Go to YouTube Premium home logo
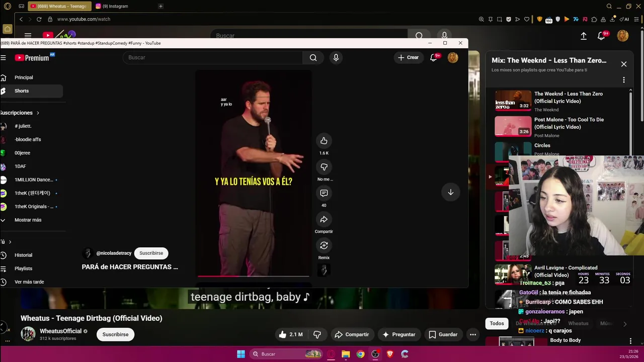644x362 pixels. click(32, 58)
